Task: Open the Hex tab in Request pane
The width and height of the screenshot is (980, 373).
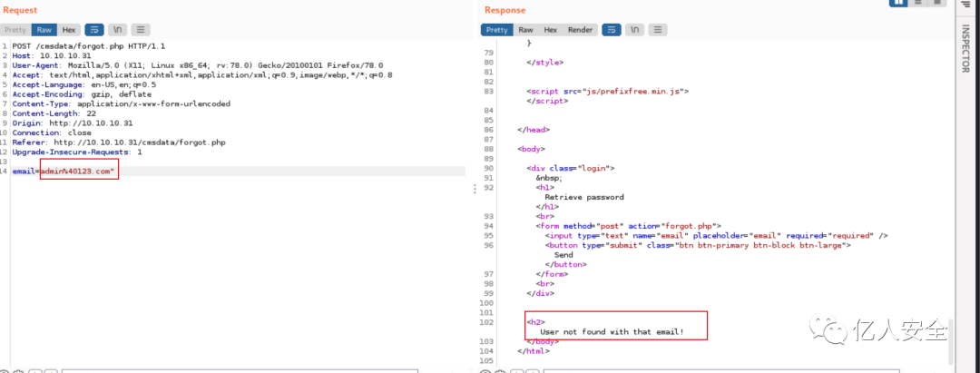Action: coord(69,30)
